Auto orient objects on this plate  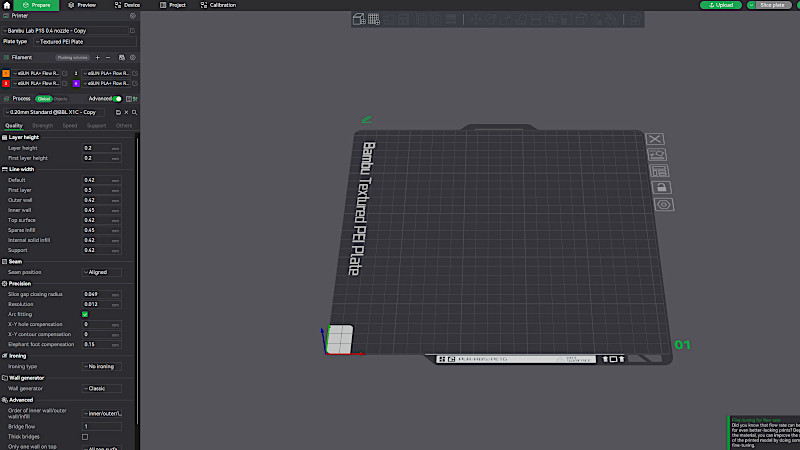coord(657,155)
